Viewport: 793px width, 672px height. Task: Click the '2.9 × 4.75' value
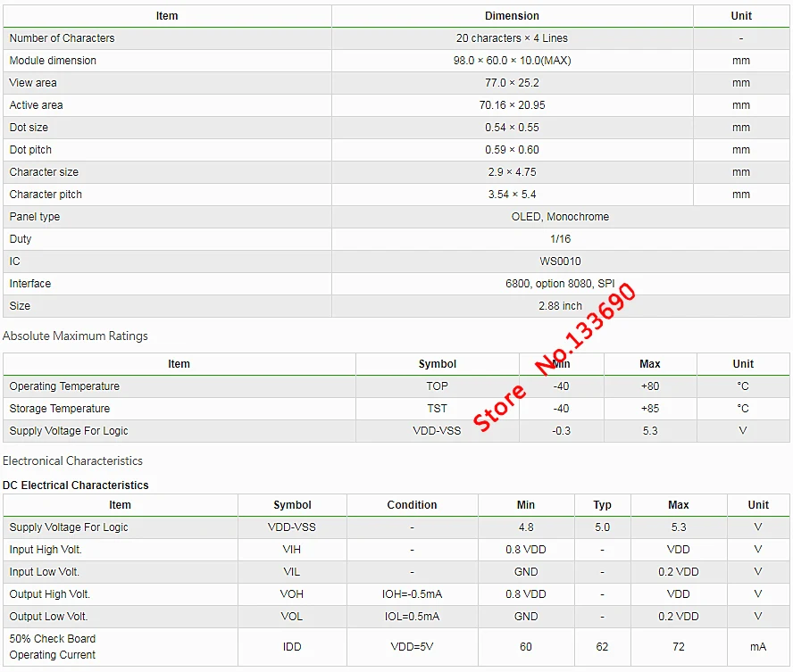click(512, 171)
